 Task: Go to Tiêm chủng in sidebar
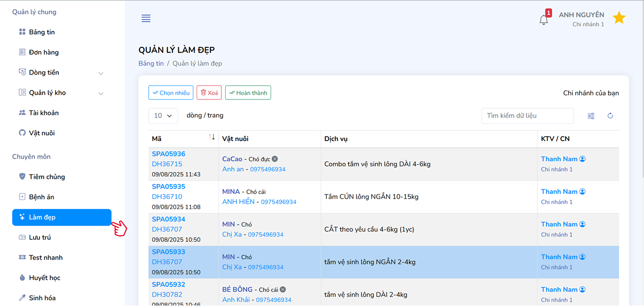click(46, 177)
